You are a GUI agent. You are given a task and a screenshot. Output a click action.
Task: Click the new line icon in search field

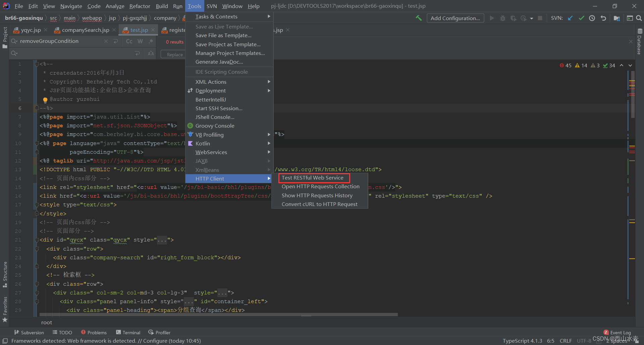(116, 41)
